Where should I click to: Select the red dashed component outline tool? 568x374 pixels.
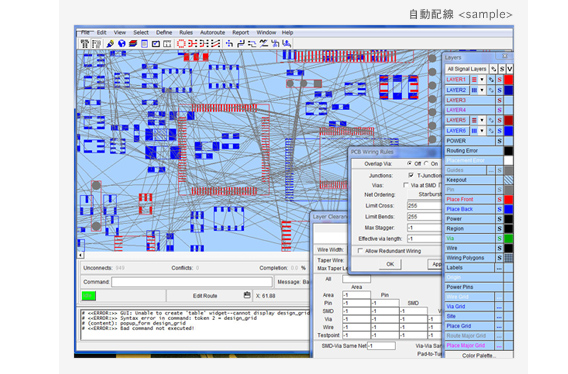point(181,44)
